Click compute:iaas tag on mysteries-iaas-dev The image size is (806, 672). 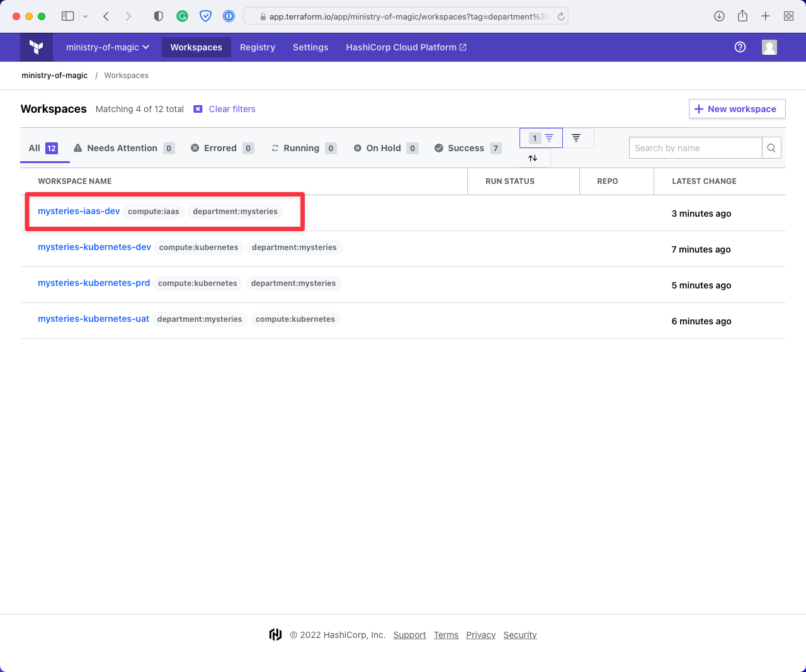[x=154, y=212]
